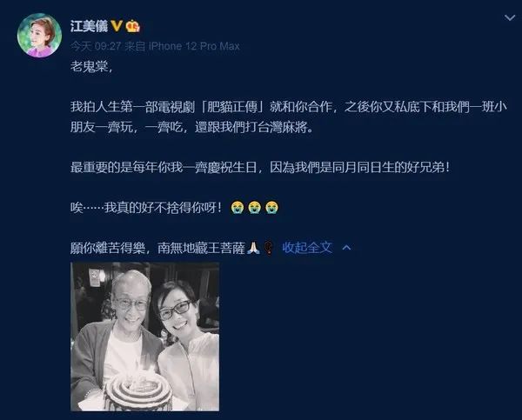This screenshot has height=420, width=522.
Task: Open the black-and-white birthday photo
Action: [x=144, y=337]
